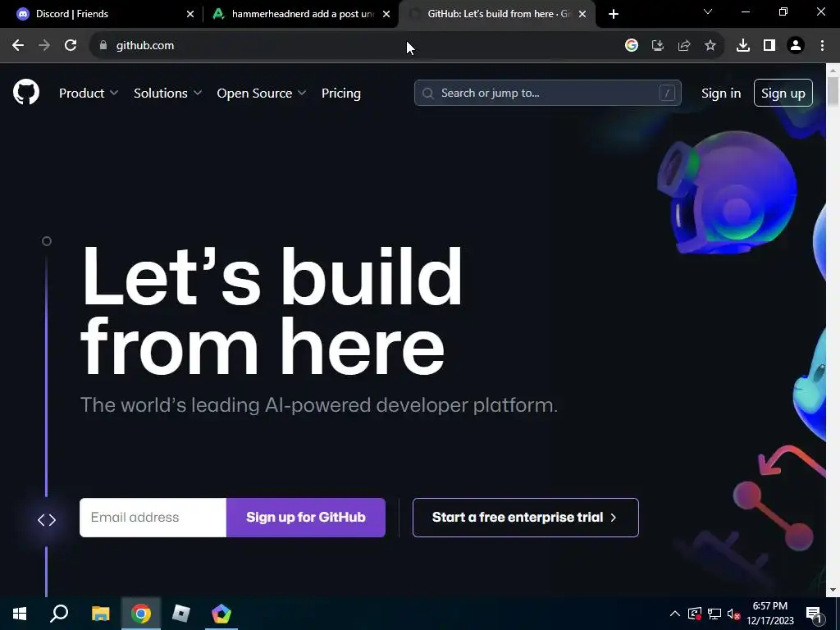Screen dimensions: 840x630
Task: Click the Google icon in address bar
Action: click(632, 46)
